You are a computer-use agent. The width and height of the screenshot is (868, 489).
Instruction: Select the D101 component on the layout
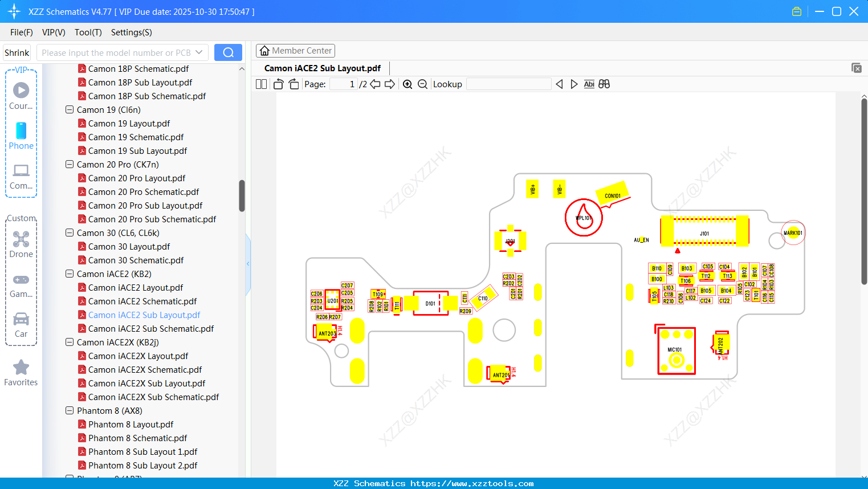tap(430, 303)
